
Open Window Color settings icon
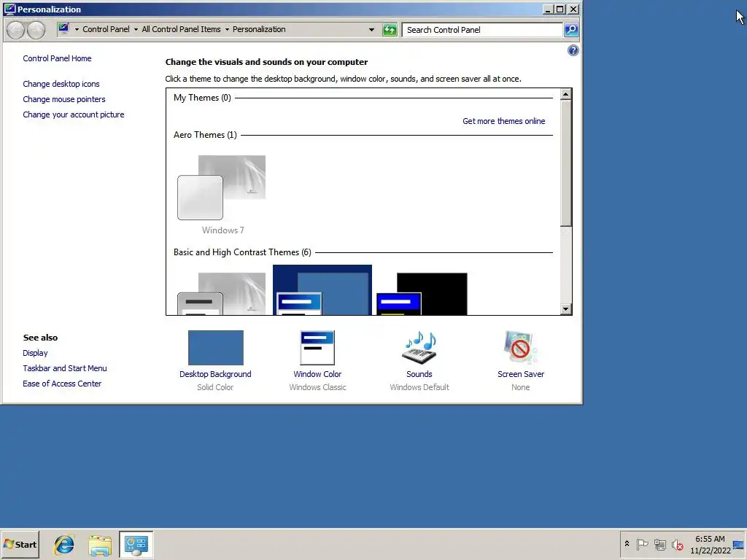point(317,348)
